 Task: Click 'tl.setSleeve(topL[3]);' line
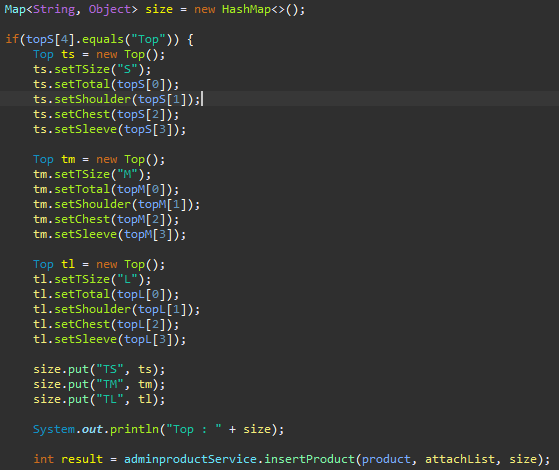[110, 339]
